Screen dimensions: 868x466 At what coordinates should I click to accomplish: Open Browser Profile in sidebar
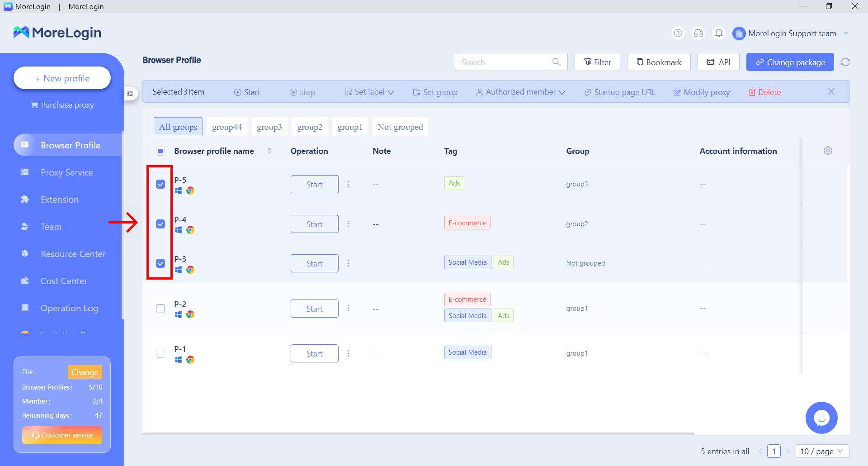(68, 145)
